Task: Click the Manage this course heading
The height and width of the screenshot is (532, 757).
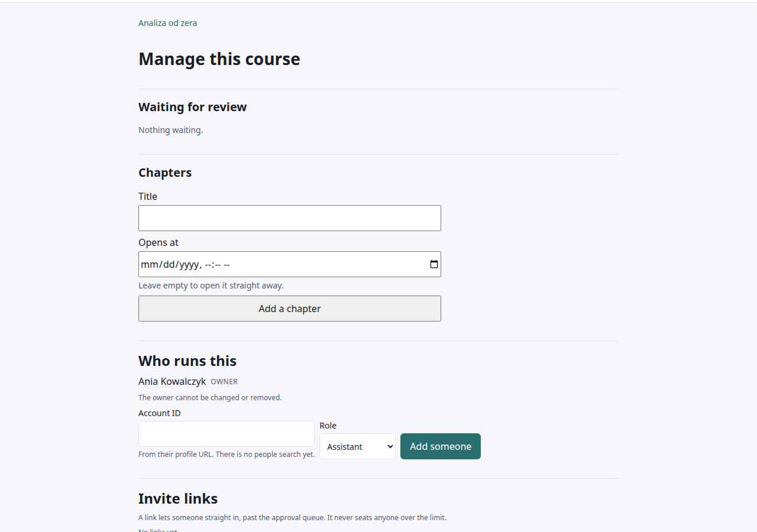Action: click(x=219, y=59)
